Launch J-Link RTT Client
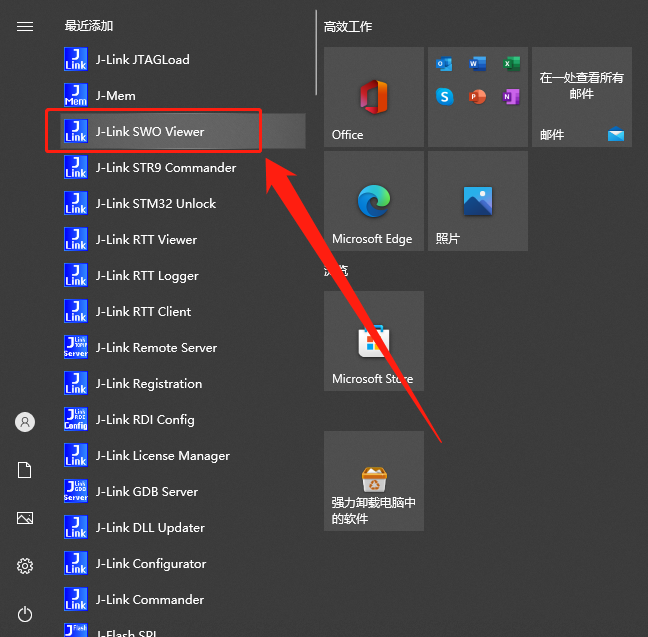Image resolution: width=648 pixels, height=637 pixels. coord(183,311)
